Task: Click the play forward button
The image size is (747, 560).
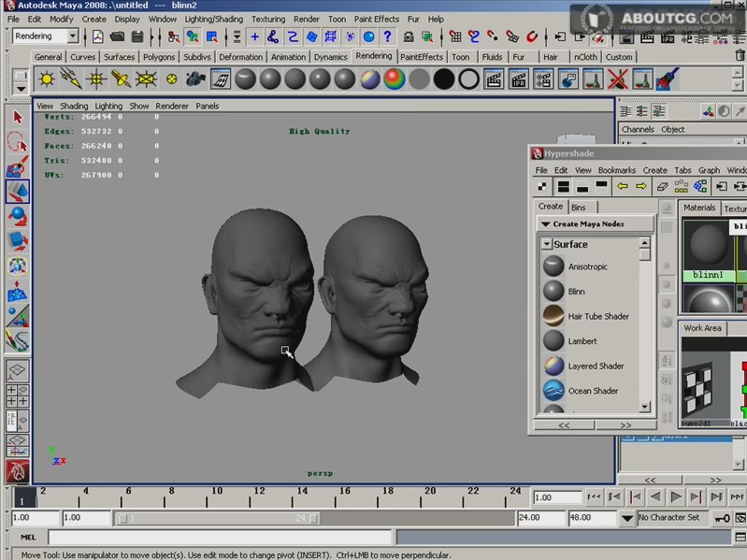Action: [x=676, y=497]
